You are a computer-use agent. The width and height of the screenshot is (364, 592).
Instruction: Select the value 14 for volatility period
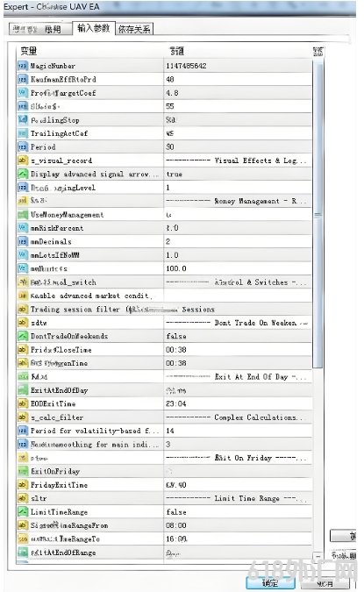coord(170,431)
